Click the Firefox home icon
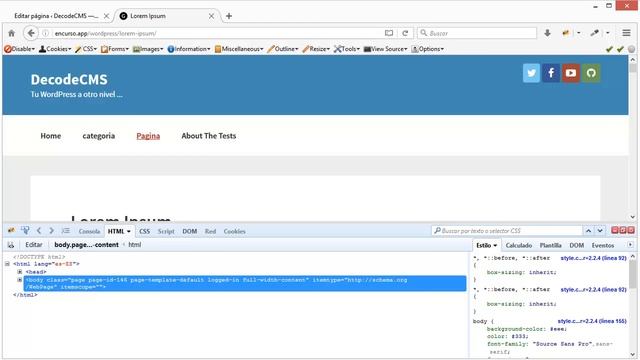Screen dimensions: 640x360 pyautogui.click(x=11, y=33)
